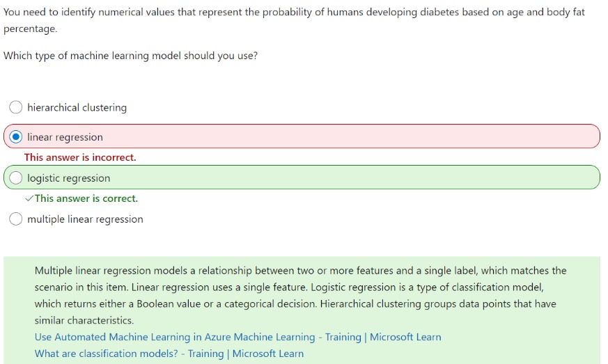Click the 'linear regression' option label
The image size is (608, 364).
65,137
